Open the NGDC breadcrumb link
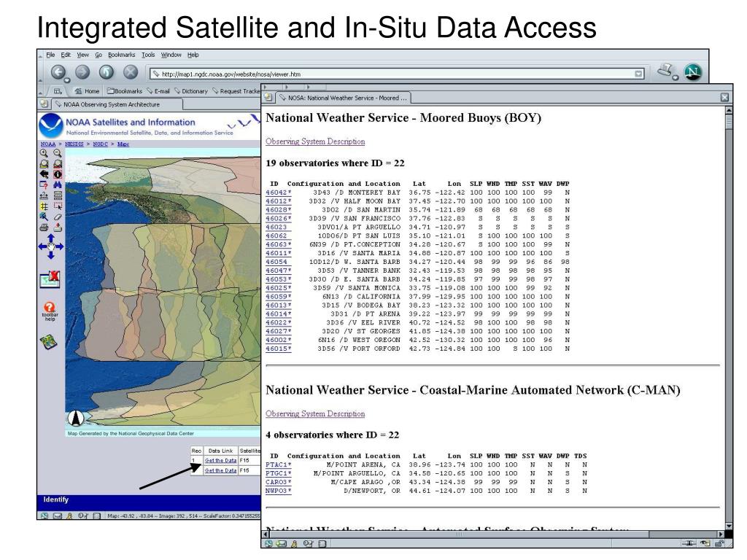Viewport: 747px width, 560px height. pos(100,144)
